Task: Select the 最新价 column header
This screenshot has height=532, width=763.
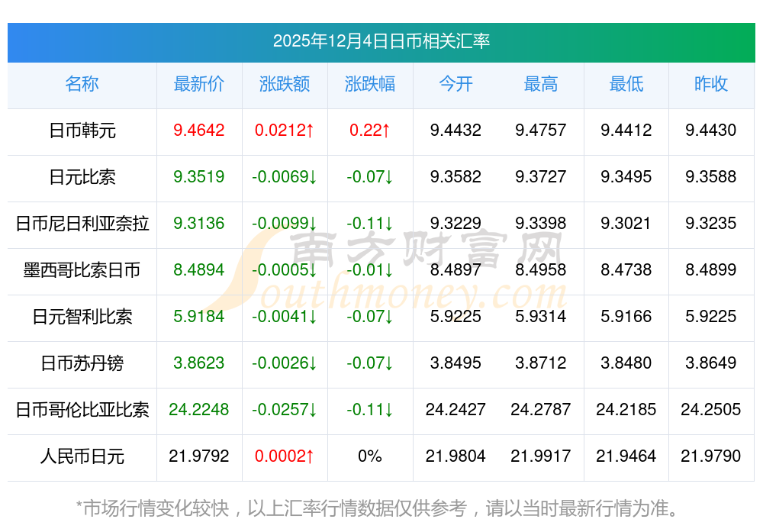Action: pos(198,85)
